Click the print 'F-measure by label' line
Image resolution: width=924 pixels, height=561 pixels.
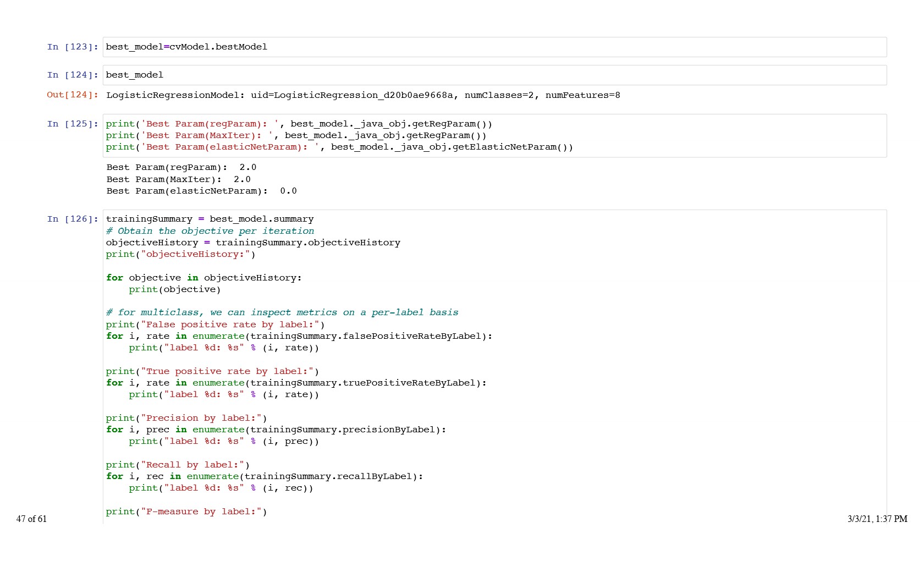click(186, 512)
